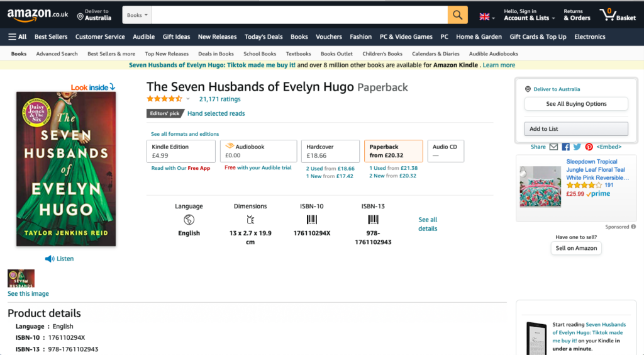Image resolution: width=644 pixels, height=355 pixels.
Task: Expand the rating breakdown chevron
Action: pos(187,99)
